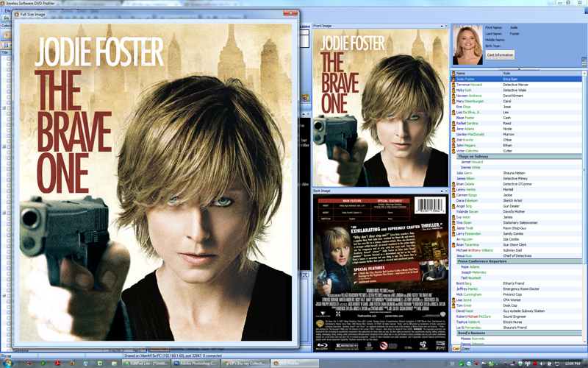Click the headshot icon beside Naveen Andrews
This screenshot has width=588, height=368.
coord(453,96)
